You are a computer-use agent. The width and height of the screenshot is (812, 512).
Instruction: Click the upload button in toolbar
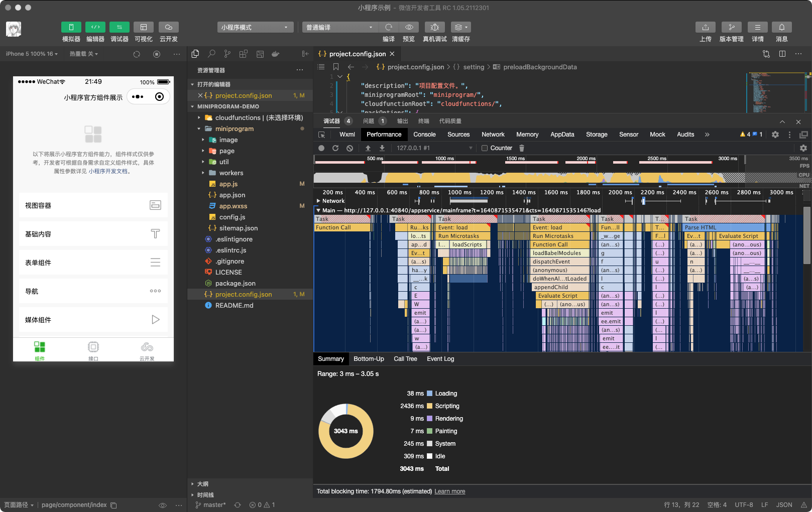point(705,28)
